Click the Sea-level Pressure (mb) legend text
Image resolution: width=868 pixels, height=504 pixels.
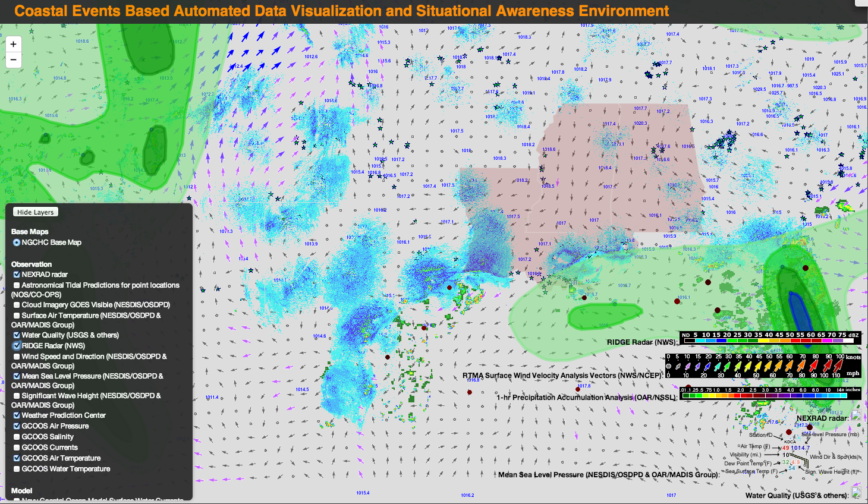[830, 434]
